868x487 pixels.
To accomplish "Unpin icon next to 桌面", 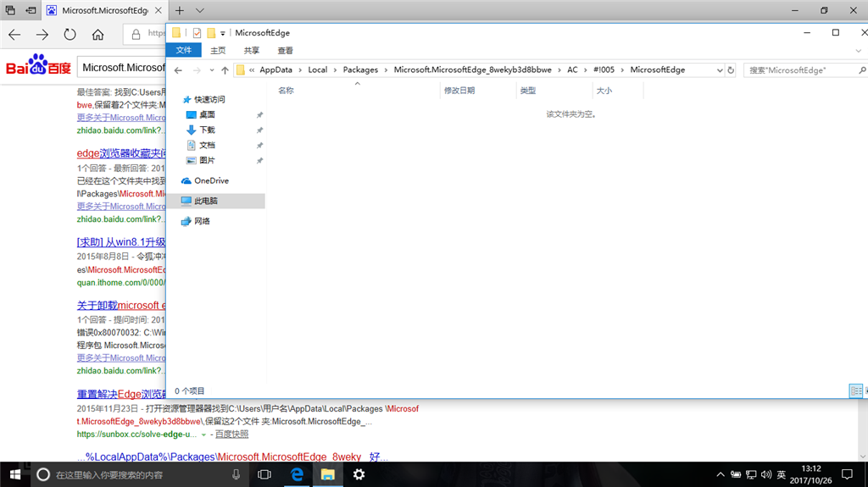I will (x=259, y=114).
